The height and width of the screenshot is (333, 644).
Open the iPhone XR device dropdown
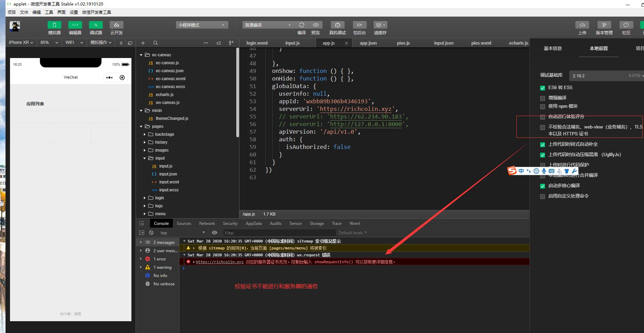tap(21, 42)
